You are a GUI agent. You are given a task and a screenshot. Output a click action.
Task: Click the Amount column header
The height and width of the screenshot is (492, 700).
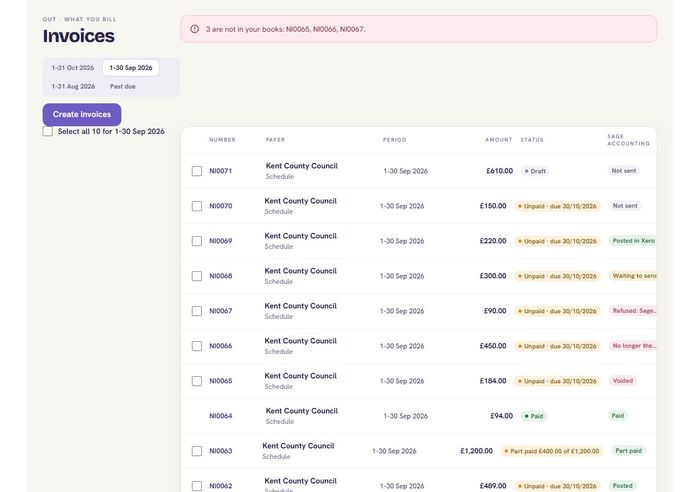coord(499,140)
